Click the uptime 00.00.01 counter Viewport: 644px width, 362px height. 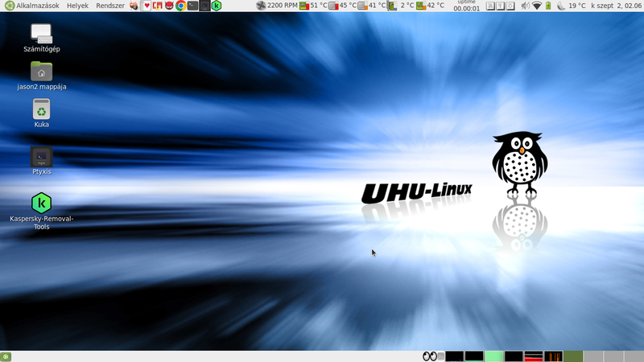click(467, 6)
